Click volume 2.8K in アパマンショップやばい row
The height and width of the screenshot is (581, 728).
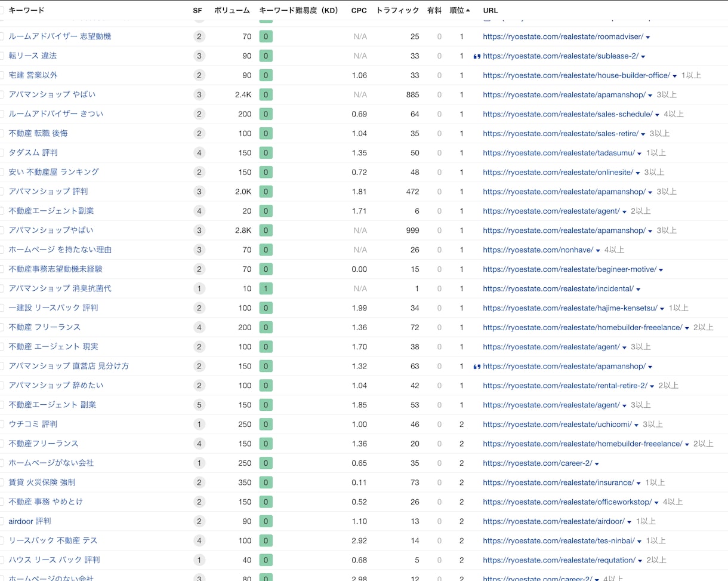[x=242, y=230]
